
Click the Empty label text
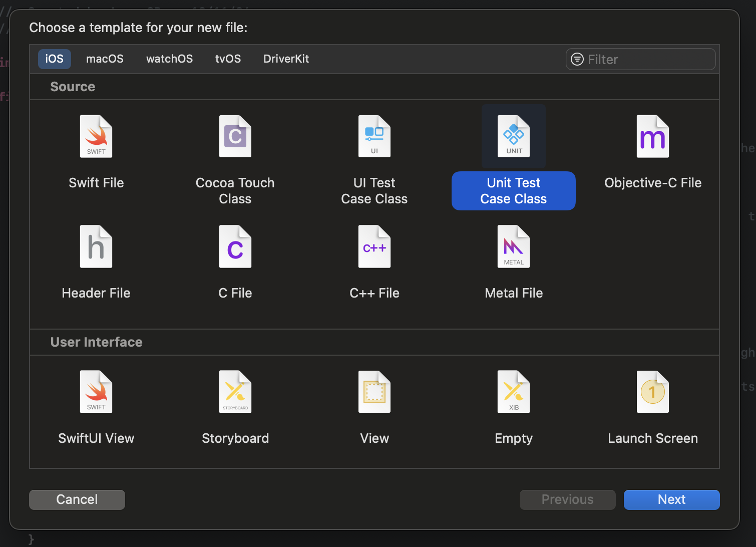pos(514,438)
